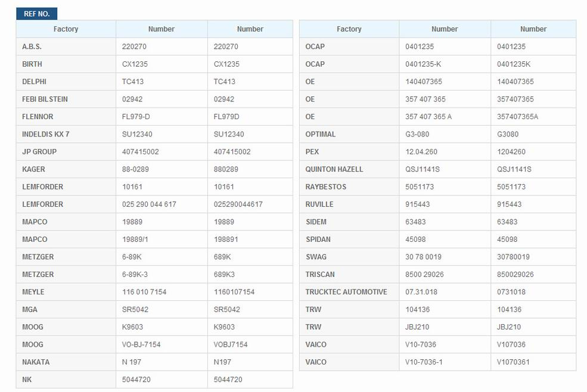This screenshot has width=587, height=392.
Task: Select QUINTON HAZELL factory cell
Action: pos(349,169)
